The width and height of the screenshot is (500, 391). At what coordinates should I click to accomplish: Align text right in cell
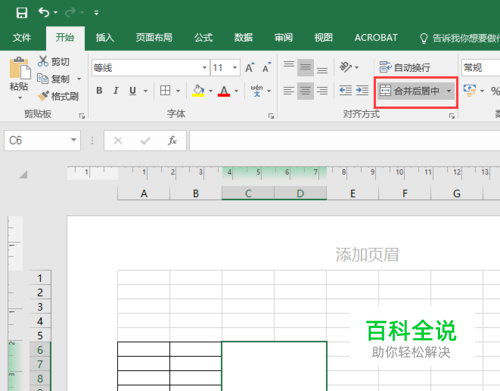coord(322,90)
